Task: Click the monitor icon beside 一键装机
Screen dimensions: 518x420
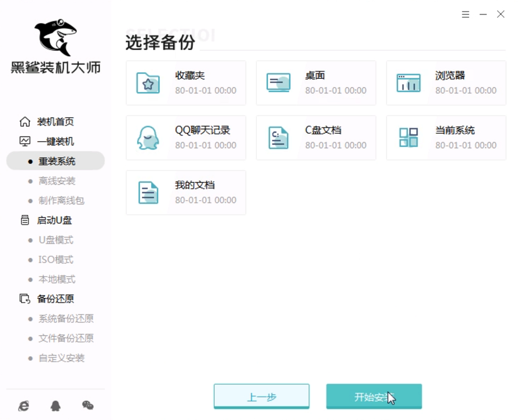Action: click(25, 141)
